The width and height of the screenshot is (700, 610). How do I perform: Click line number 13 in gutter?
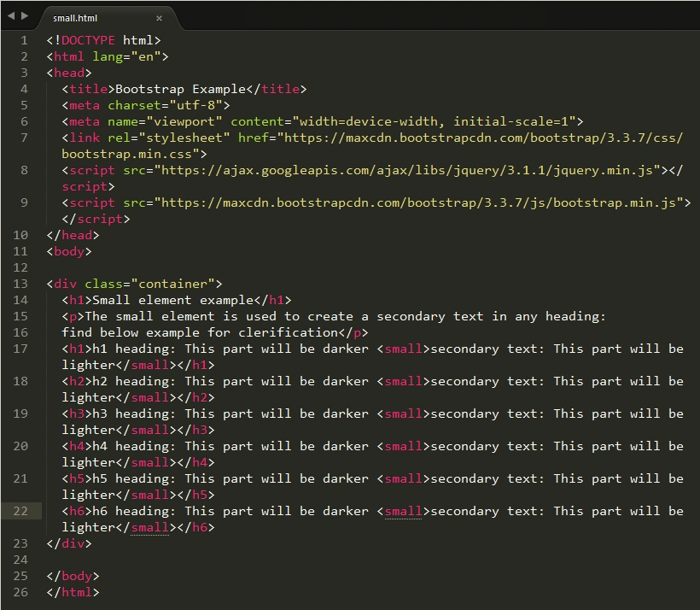(x=20, y=284)
